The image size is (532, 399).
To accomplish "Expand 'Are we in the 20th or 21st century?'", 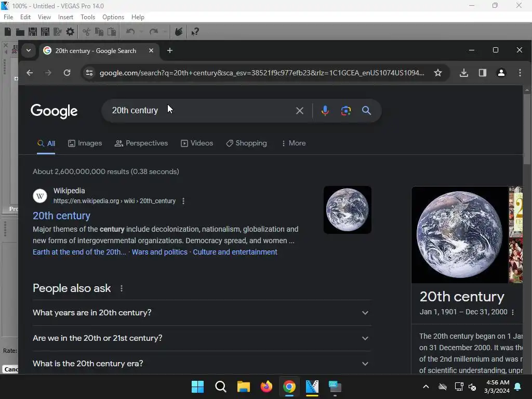I will [202, 338].
